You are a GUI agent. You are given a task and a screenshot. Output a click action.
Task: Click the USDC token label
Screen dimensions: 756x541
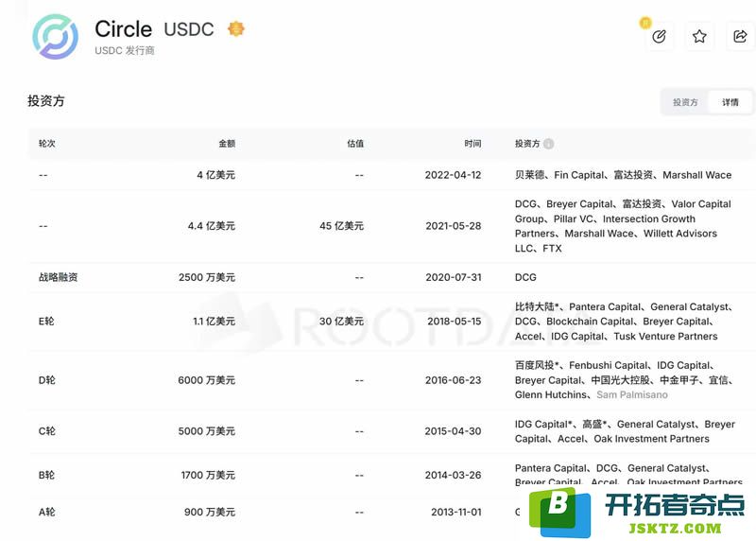[188, 29]
